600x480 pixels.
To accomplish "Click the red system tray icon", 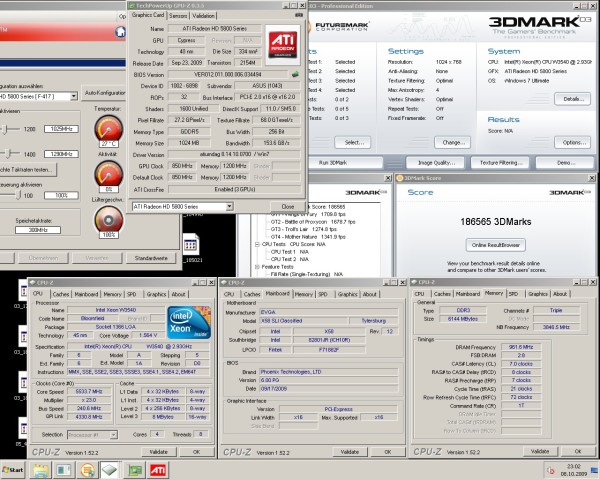I will pyautogui.click(x=551, y=470).
